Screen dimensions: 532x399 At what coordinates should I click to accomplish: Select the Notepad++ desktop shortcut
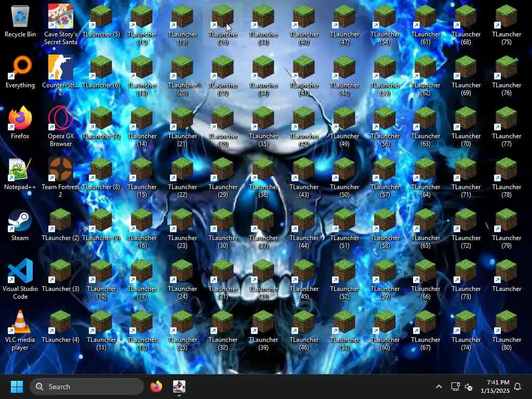click(x=20, y=174)
